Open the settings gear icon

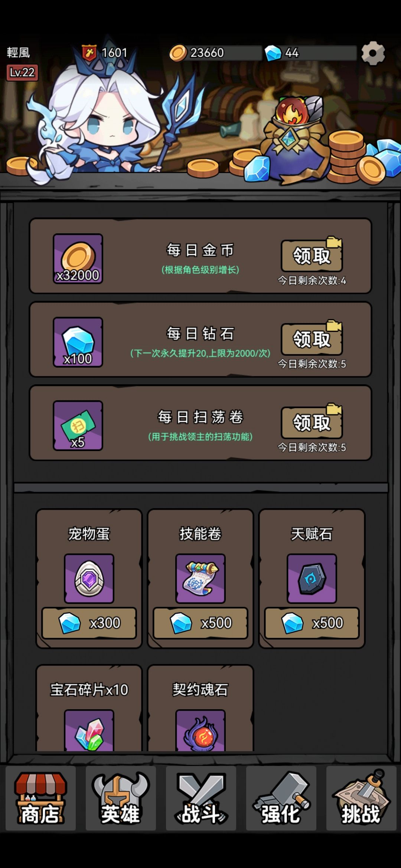373,53
